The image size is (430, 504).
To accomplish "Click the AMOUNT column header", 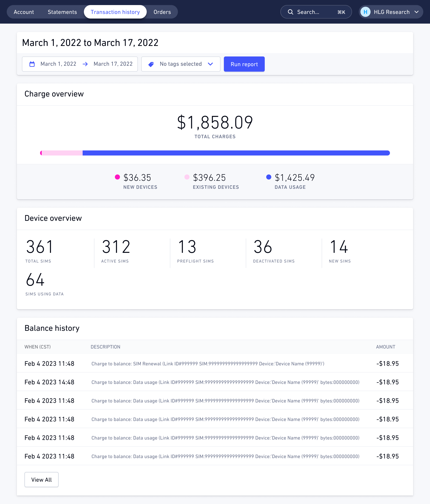I will pyautogui.click(x=386, y=347).
